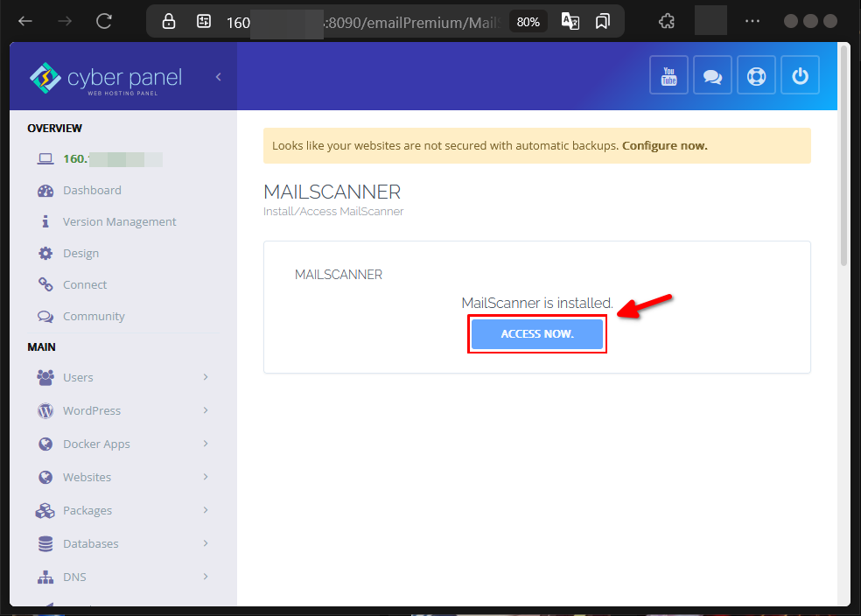
Task: Click the globe icon beside Websites
Action: [x=45, y=477]
